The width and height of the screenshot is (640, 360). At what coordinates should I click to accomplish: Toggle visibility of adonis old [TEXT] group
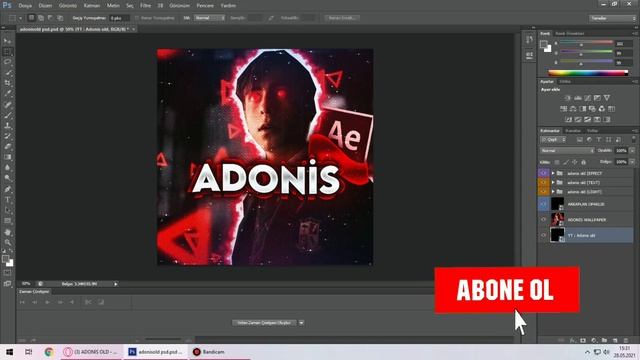click(543, 182)
